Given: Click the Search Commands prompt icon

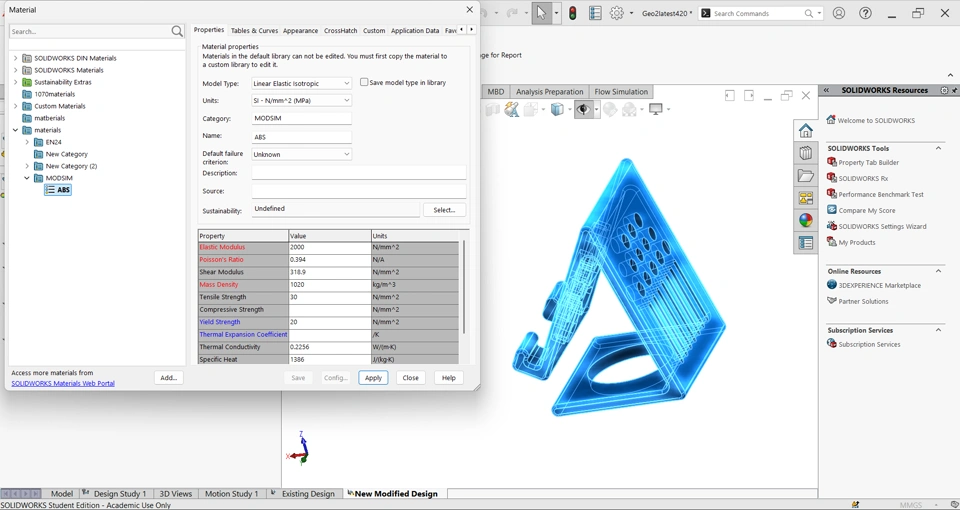Looking at the screenshot, I should 706,13.
